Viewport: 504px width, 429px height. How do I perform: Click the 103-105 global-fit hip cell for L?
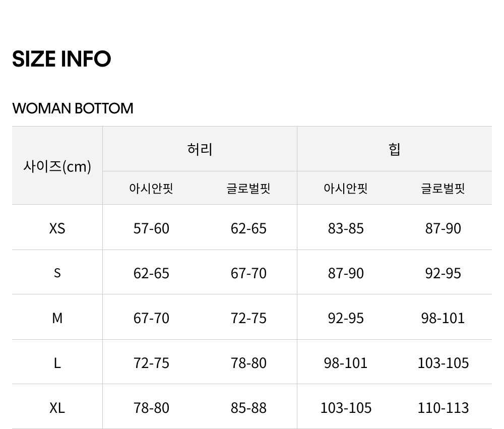[443, 363]
